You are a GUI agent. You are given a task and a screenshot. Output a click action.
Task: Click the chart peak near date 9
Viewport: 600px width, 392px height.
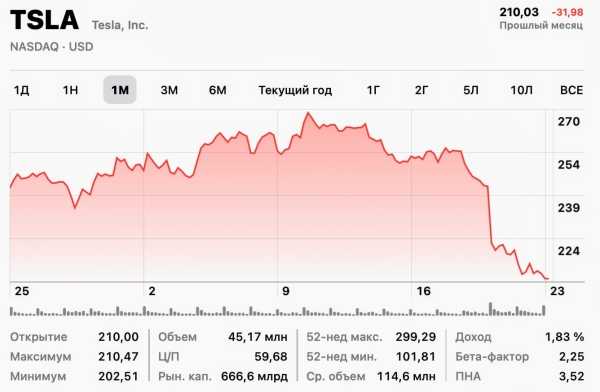coord(308,113)
